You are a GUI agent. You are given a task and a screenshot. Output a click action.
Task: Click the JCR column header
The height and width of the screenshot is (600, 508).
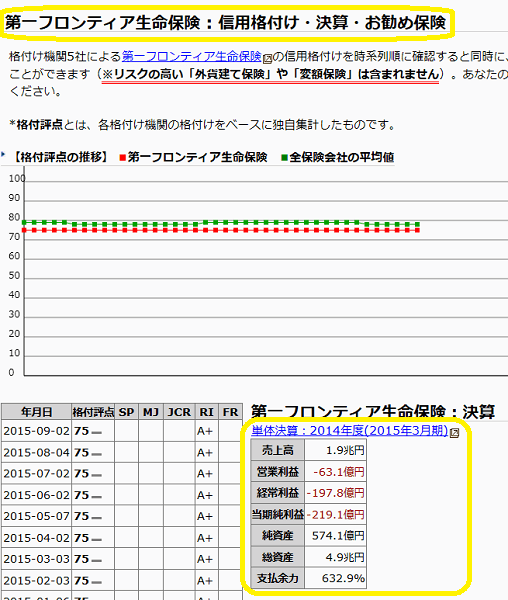coord(179,412)
